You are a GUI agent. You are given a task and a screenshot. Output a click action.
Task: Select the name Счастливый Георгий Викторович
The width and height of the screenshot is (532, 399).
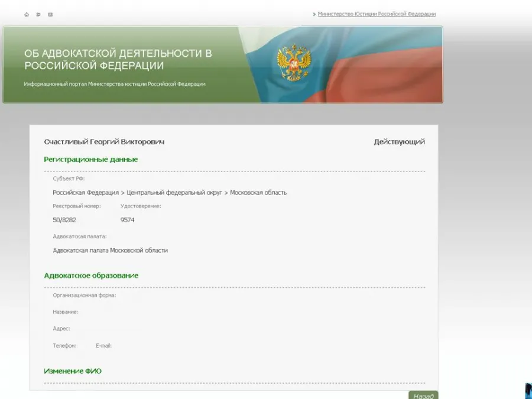(104, 142)
